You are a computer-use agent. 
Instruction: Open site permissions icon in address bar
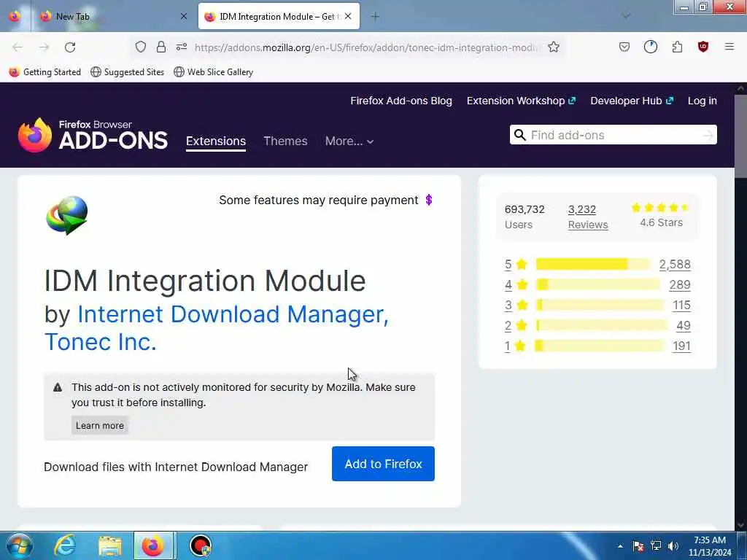click(x=182, y=47)
